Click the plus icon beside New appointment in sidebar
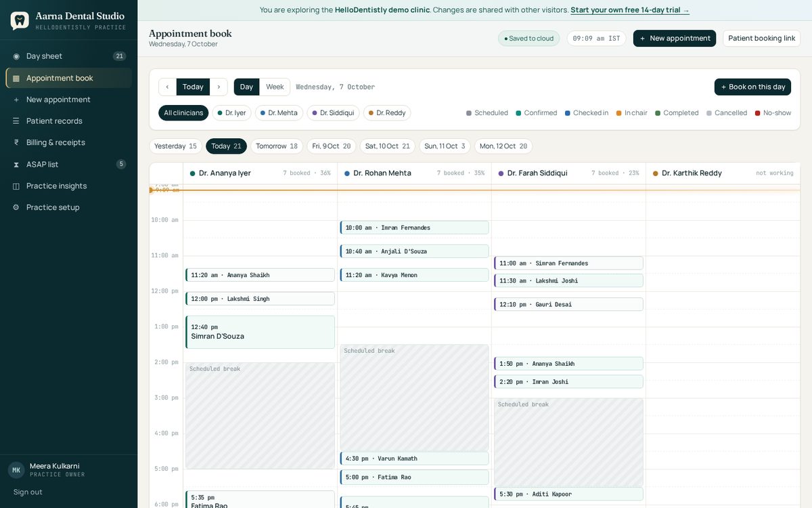The width and height of the screenshot is (812, 508). click(x=16, y=100)
